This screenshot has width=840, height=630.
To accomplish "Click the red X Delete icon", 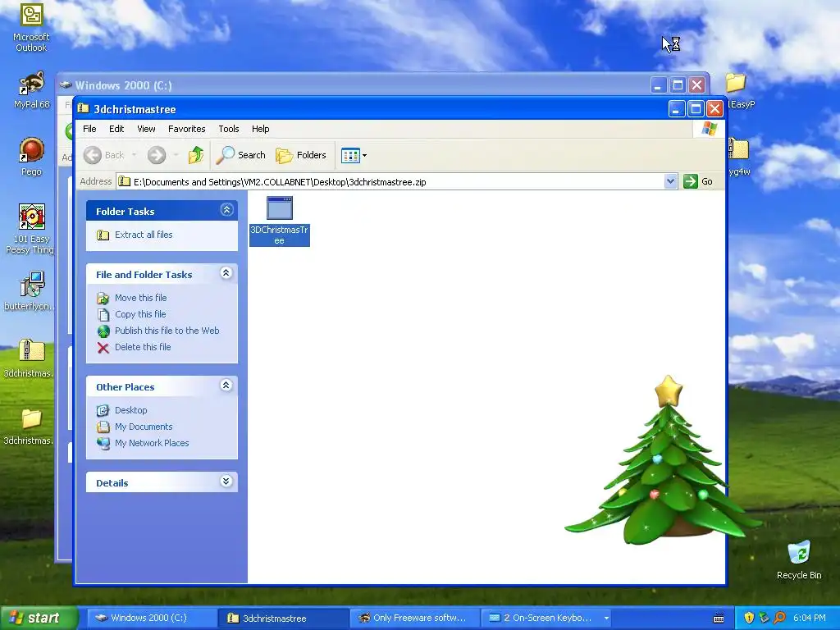I will click(x=103, y=348).
